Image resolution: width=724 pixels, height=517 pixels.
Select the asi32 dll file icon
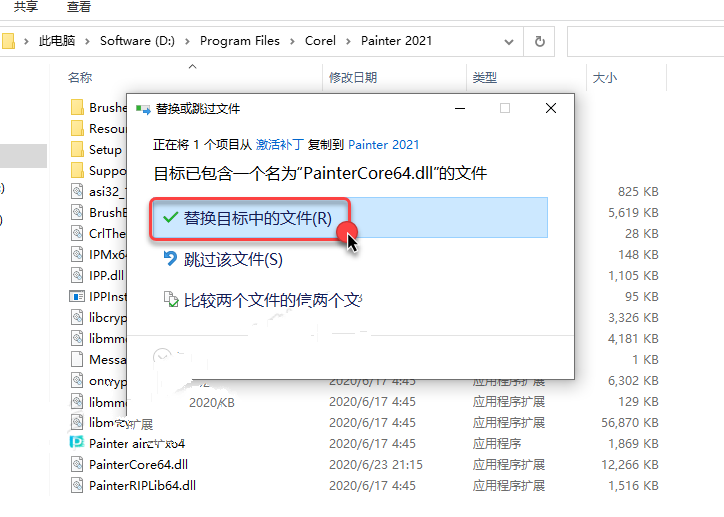(77, 191)
